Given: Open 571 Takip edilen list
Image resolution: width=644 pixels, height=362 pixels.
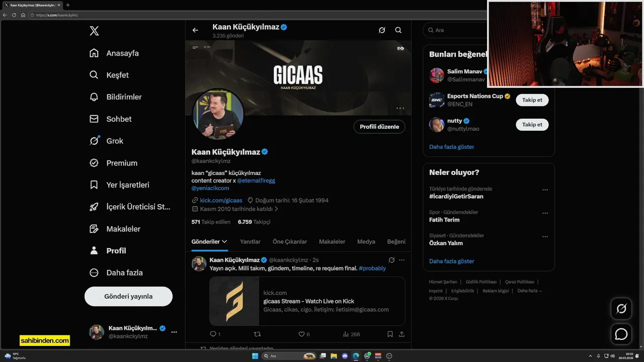Looking at the screenshot, I should 211,222.
